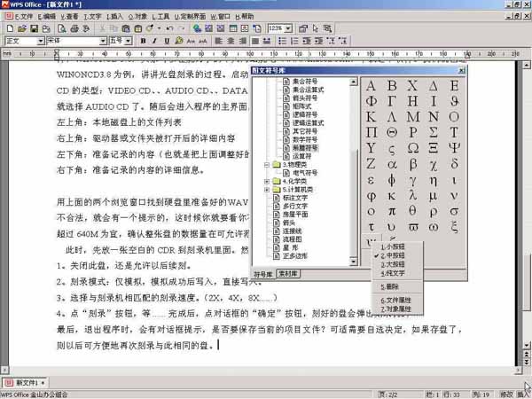Open the 编辑 menu

(47, 17)
